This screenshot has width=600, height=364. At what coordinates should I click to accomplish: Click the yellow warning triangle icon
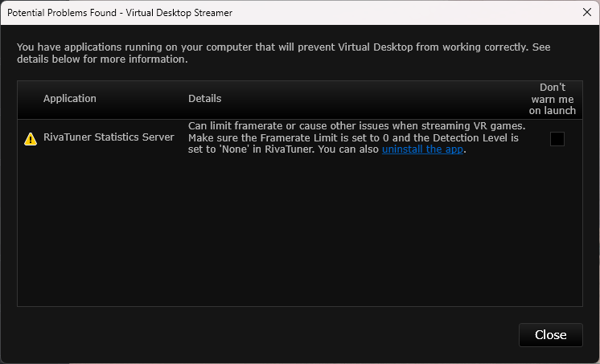pyautogui.click(x=31, y=138)
